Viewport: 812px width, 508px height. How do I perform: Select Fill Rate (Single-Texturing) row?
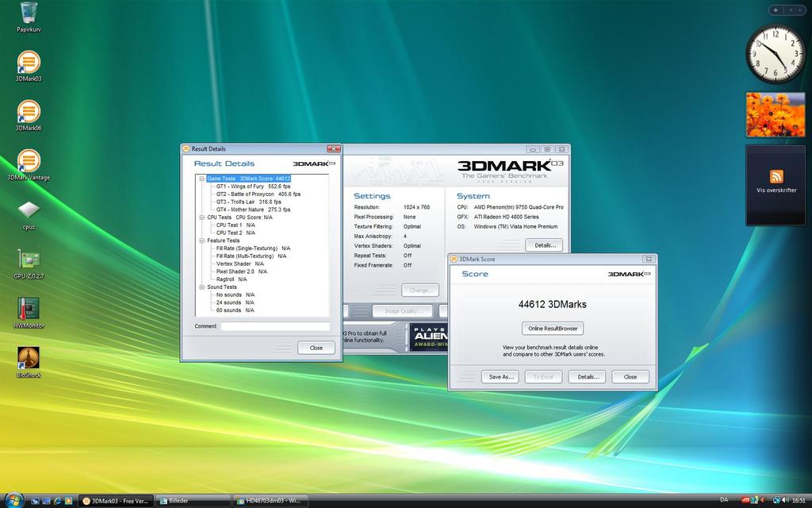tap(253, 248)
